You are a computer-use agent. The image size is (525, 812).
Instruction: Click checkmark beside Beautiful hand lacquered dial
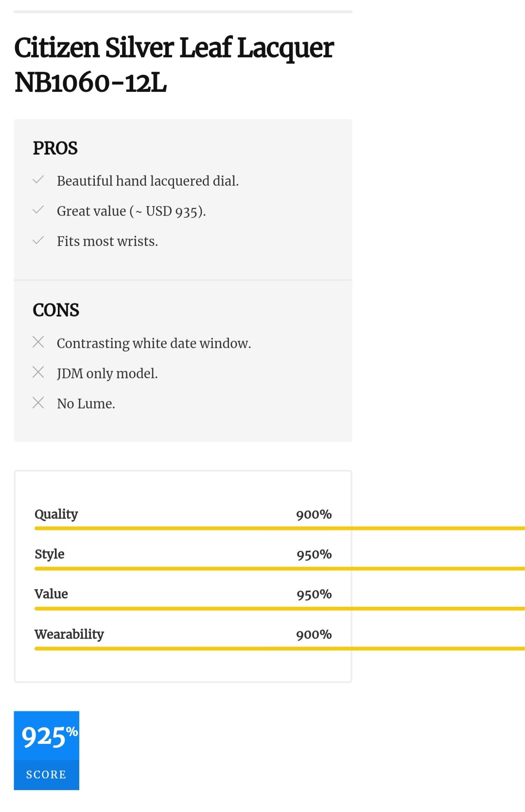coord(38,180)
